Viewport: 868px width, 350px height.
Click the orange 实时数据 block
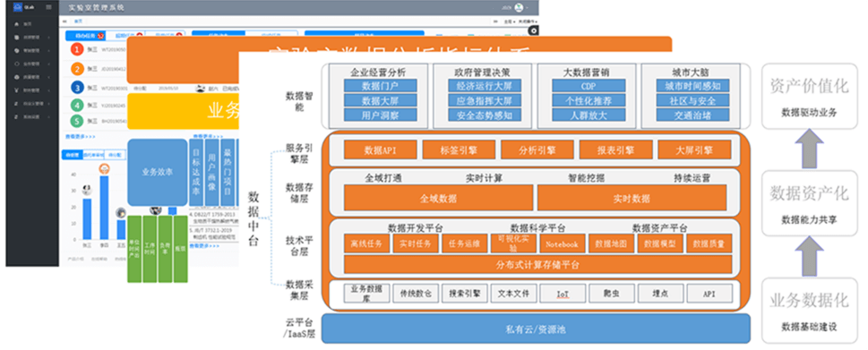tap(632, 198)
